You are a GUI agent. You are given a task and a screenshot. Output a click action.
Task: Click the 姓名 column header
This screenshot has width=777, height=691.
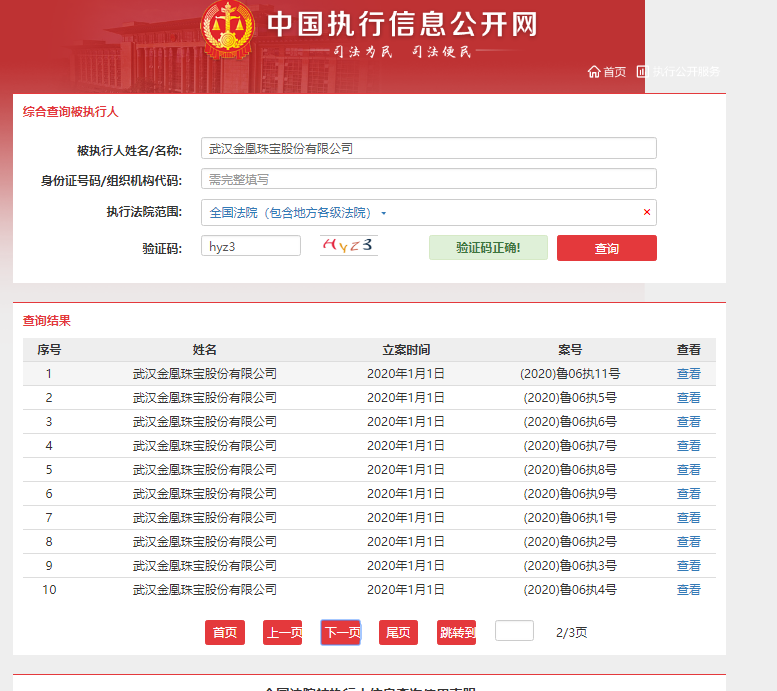[x=205, y=350]
